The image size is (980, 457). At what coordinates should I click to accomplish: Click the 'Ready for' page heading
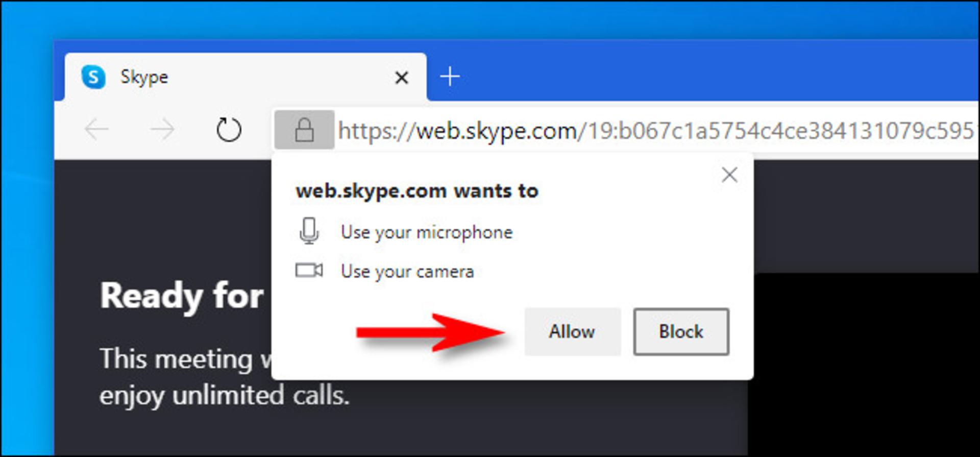tap(182, 296)
